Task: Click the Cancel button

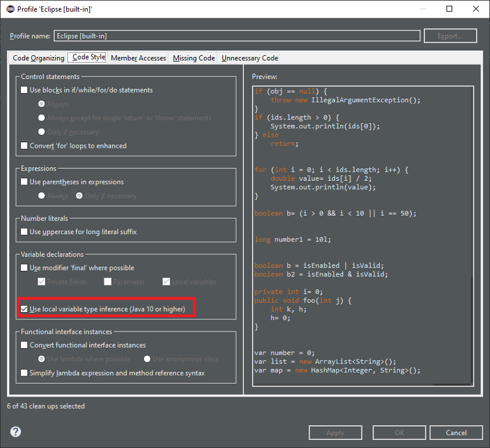Action: click(456, 433)
